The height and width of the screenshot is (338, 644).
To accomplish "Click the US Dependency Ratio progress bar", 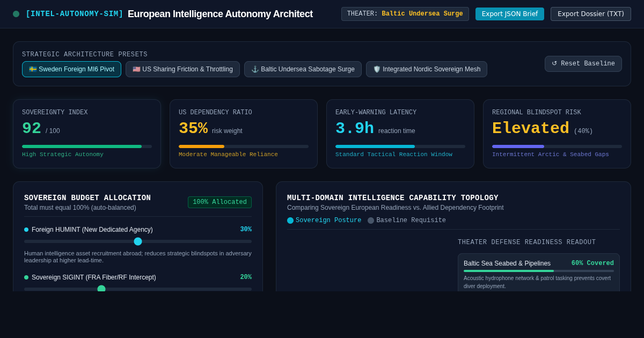I will (x=244, y=146).
